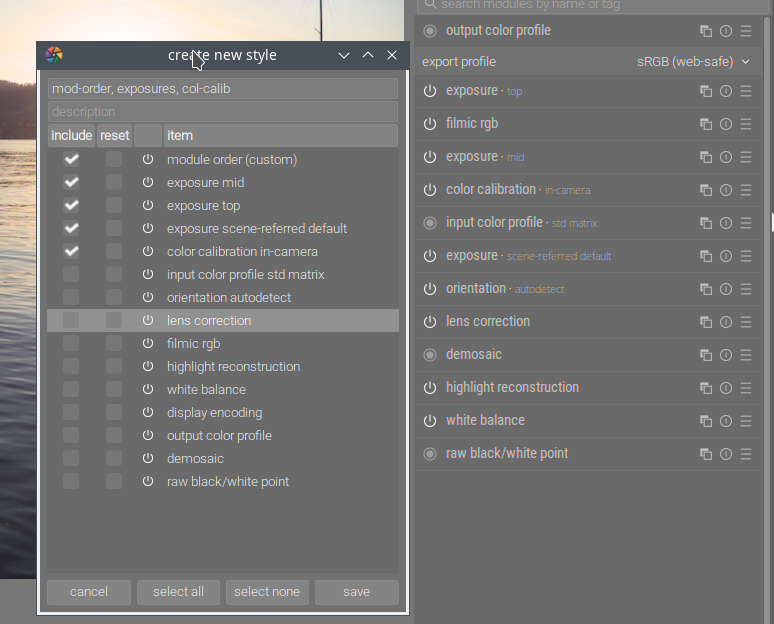
Task: Disable color calibration in-camera module
Action: (x=430, y=190)
